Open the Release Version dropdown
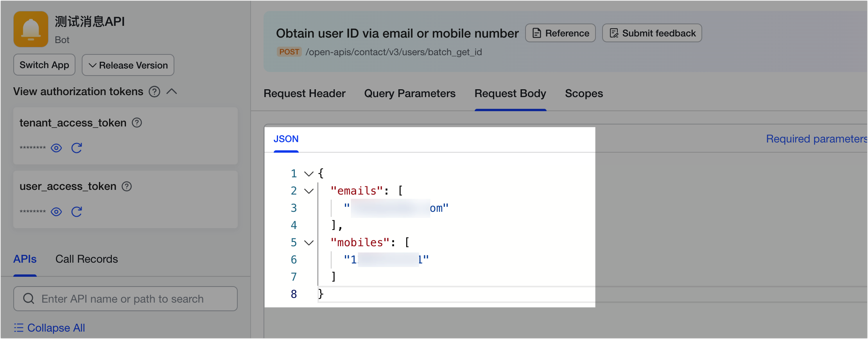 128,65
